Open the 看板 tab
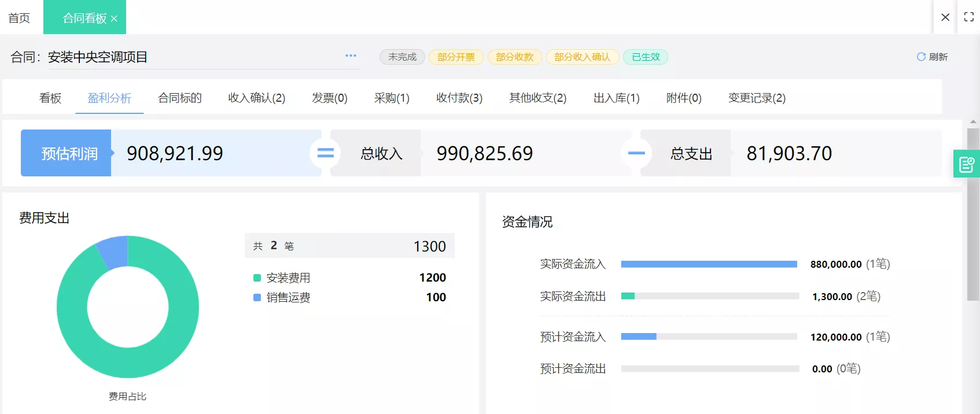 click(x=50, y=98)
